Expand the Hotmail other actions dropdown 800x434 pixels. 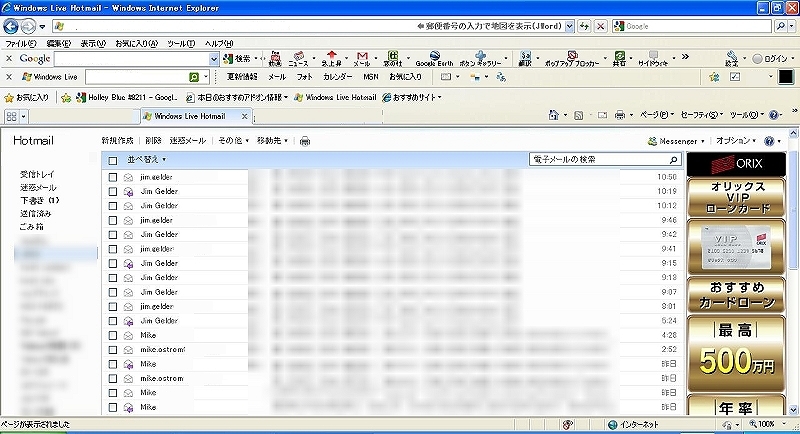pos(234,141)
